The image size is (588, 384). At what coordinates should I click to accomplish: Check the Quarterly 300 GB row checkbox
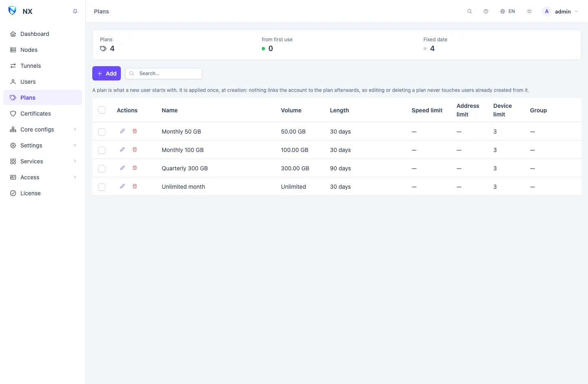pyautogui.click(x=102, y=169)
